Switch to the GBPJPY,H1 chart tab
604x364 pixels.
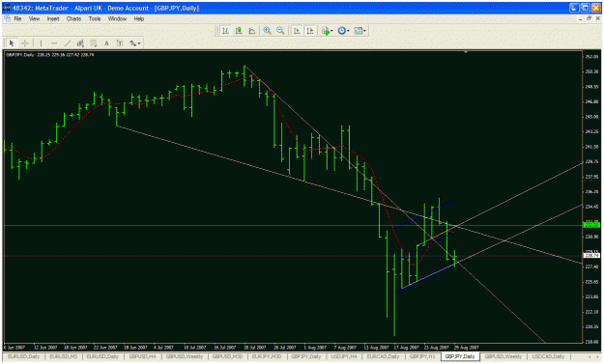[422, 356]
